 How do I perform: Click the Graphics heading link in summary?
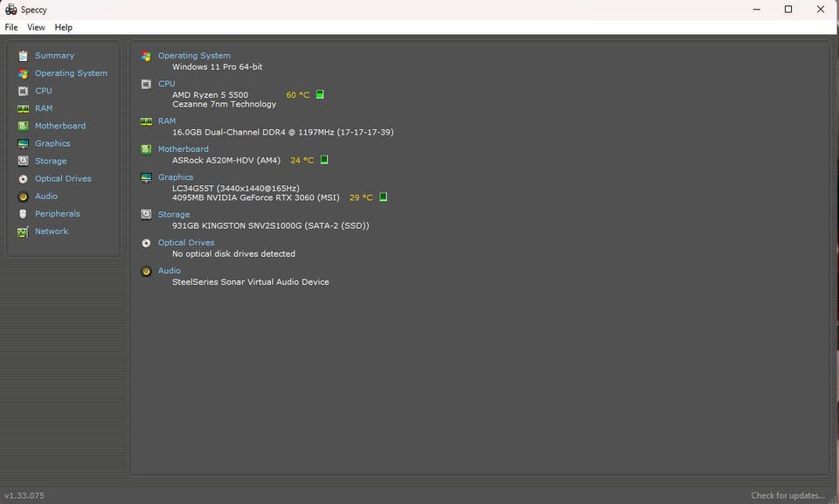coord(176,177)
